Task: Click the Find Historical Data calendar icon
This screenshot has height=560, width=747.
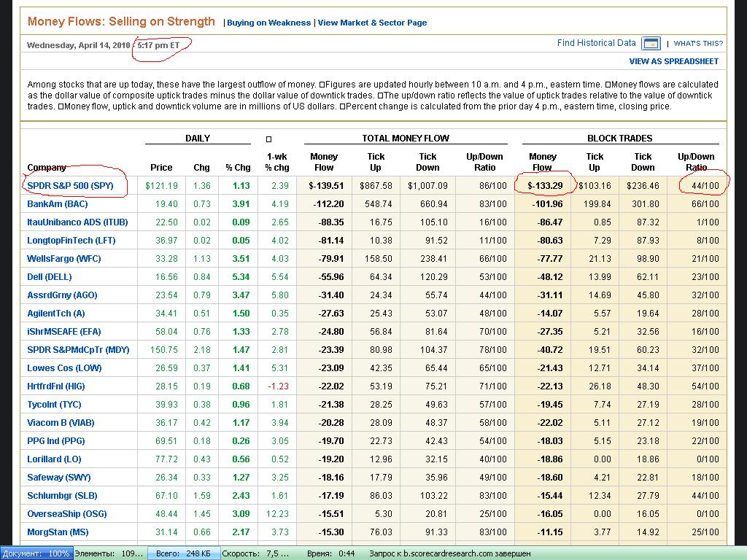Action: [x=650, y=44]
